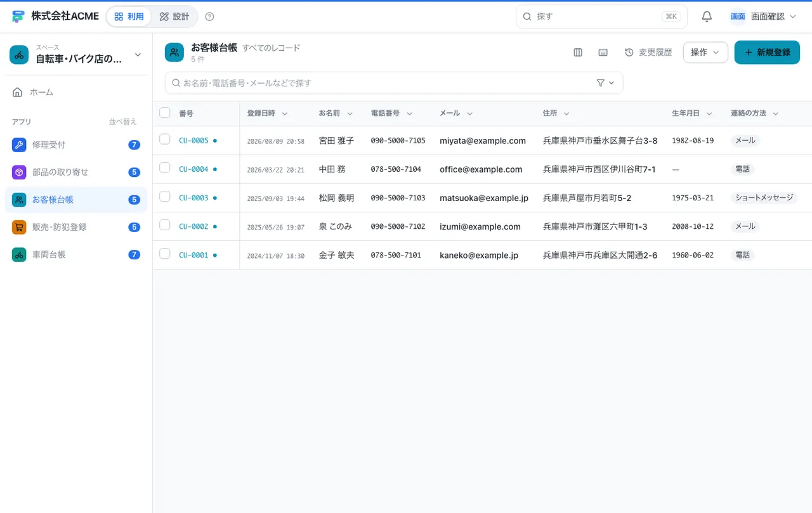Viewport: 812px width, 513px height.
Task: Select the header select-all checkbox
Action: (165, 113)
